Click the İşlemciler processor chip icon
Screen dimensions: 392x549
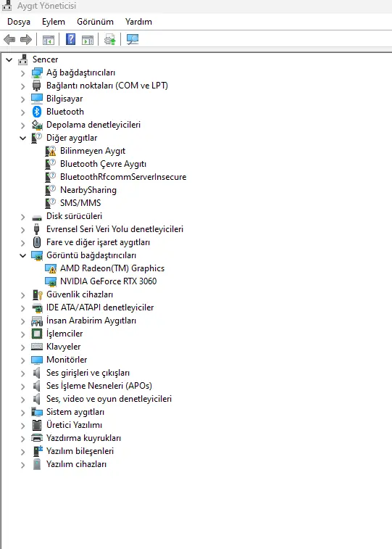pyautogui.click(x=37, y=334)
